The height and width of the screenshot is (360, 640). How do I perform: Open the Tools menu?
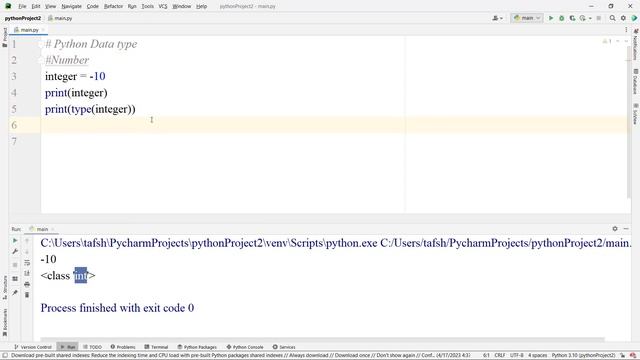[147, 6]
